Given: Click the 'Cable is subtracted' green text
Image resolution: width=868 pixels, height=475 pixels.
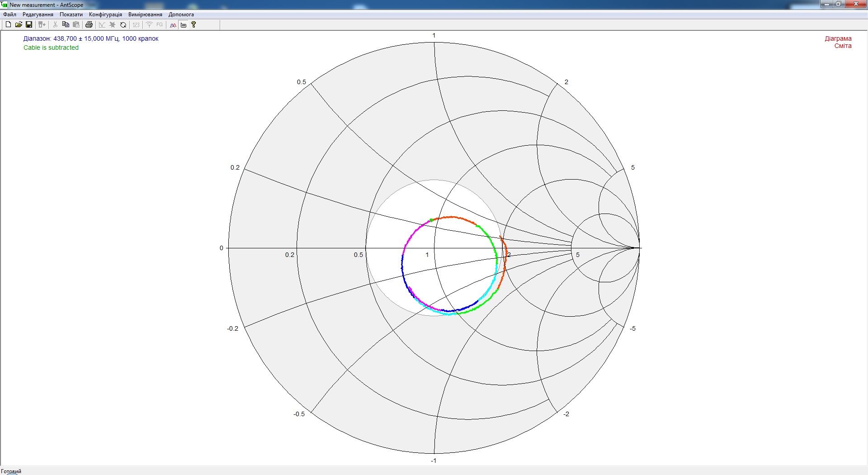Looking at the screenshot, I should coord(51,47).
